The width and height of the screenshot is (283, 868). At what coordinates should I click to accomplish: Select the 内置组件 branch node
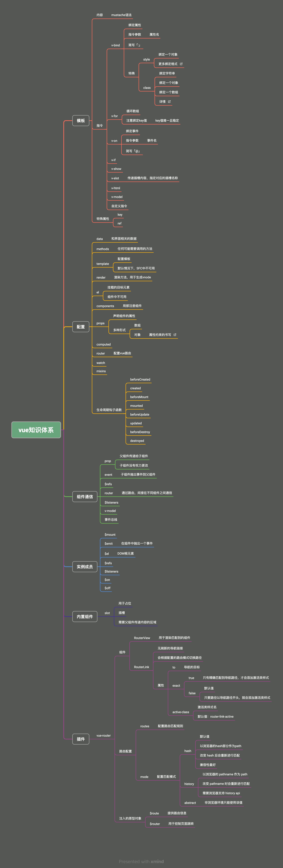[85, 617]
